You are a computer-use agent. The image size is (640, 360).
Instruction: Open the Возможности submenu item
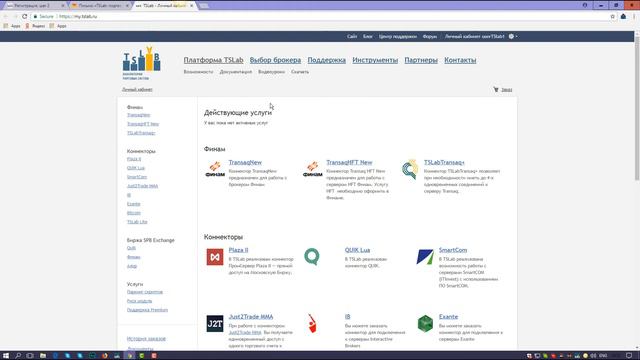point(198,72)
